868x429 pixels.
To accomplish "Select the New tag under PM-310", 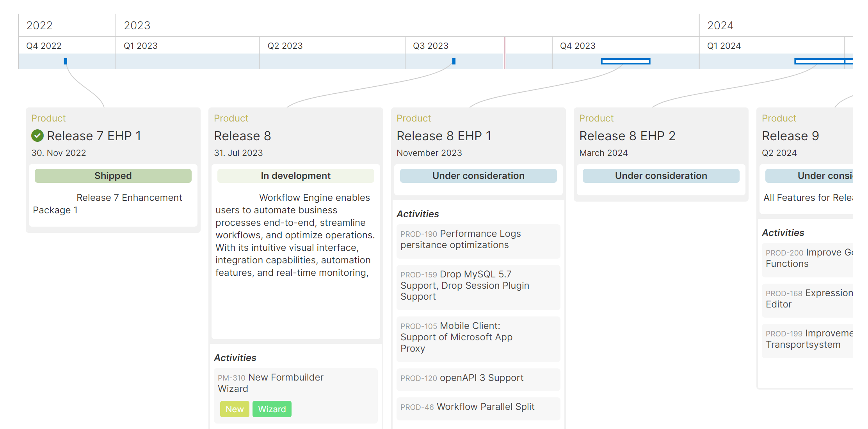I will click(x=235, y=409).
